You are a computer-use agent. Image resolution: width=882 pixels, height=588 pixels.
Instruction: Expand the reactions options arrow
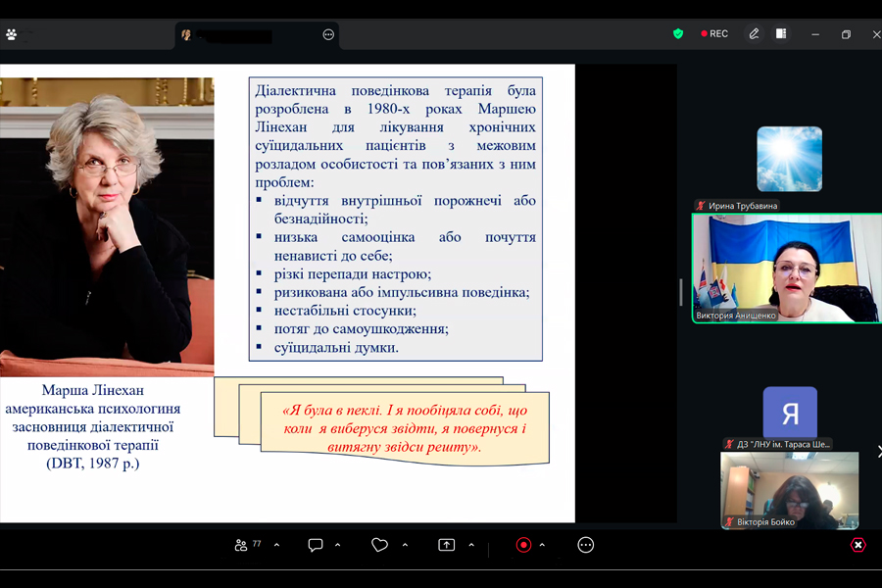[x=405, y=545]
